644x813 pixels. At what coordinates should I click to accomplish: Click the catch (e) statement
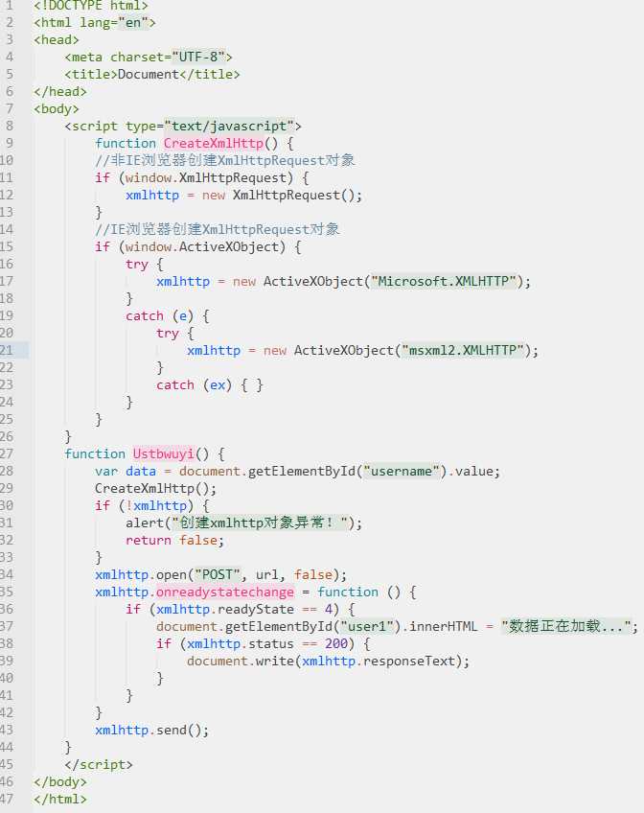(x=160, y=315)
